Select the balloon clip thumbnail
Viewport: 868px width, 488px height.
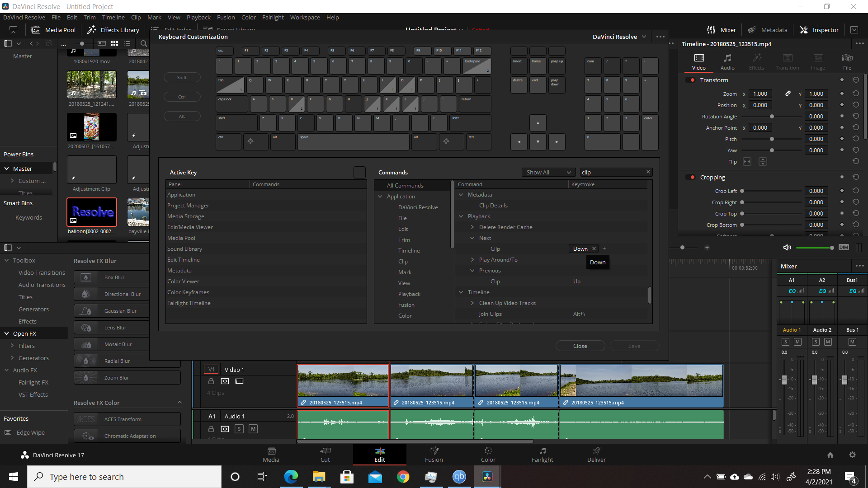point(92,212)
